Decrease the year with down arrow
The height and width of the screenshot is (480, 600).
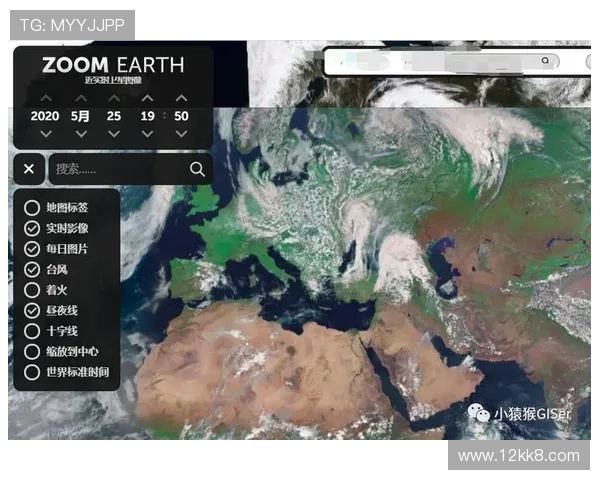click(45, 133)
